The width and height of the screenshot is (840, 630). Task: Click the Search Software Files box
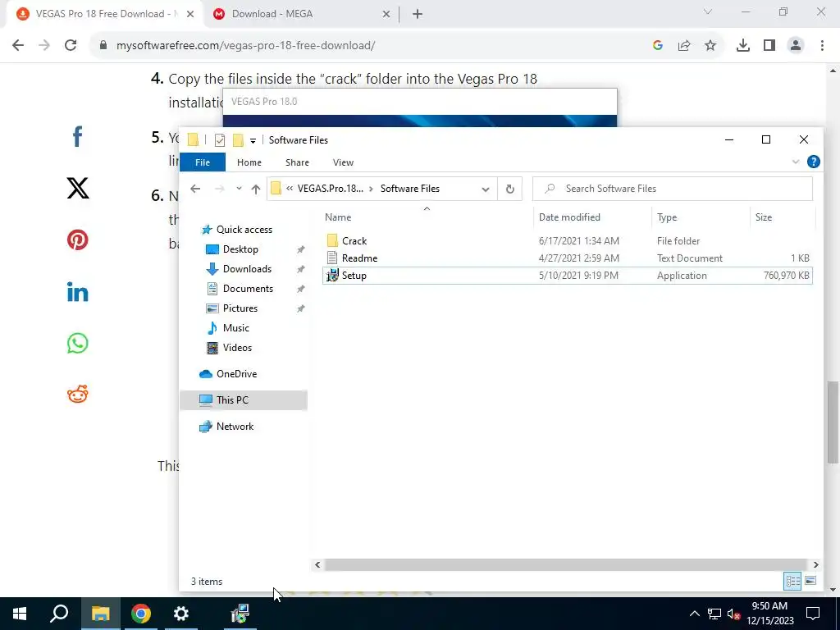click(673, 189)
